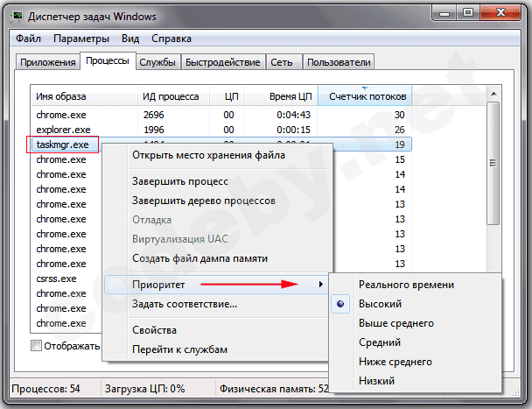Click the scrollbar up arrow

click(x=493, y=94)
